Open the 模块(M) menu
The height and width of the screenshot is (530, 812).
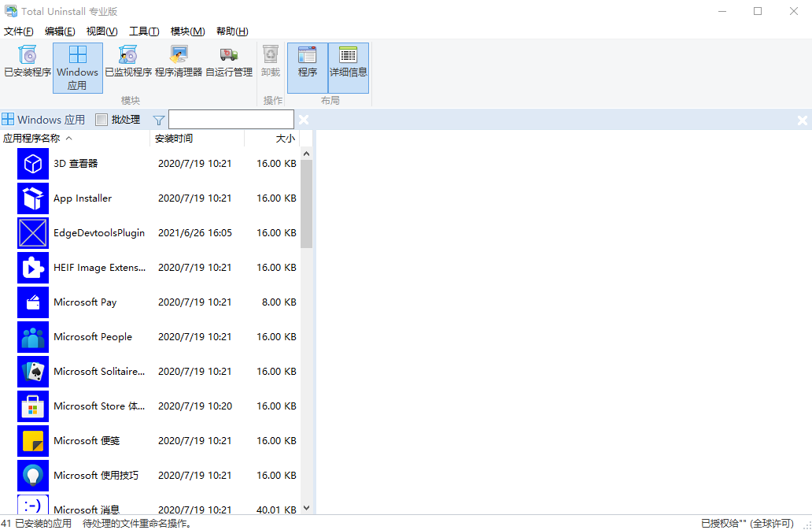187,31
